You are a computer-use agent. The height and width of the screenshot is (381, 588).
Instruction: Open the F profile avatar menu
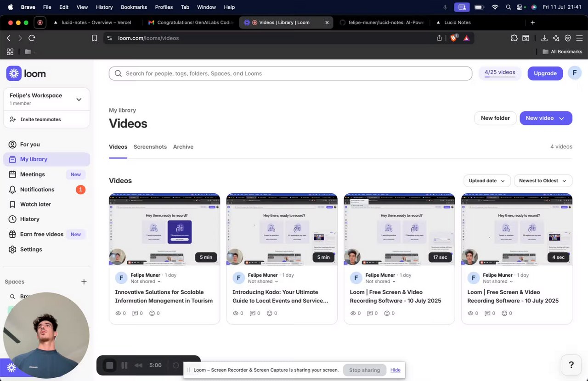pos(575,73)
